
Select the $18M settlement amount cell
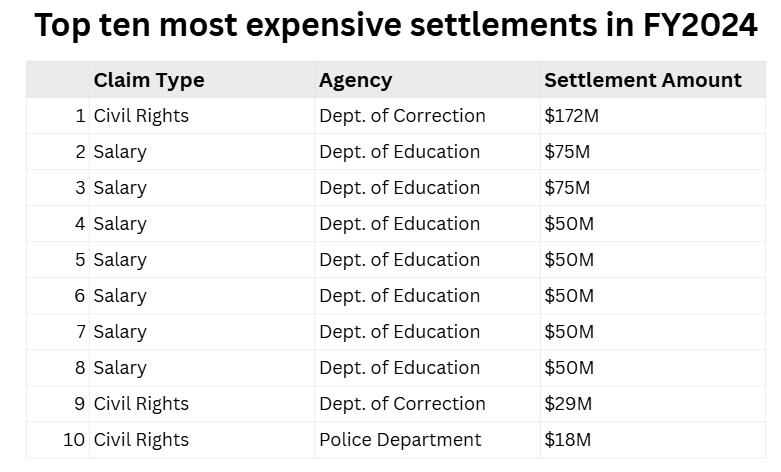[568, 440]
